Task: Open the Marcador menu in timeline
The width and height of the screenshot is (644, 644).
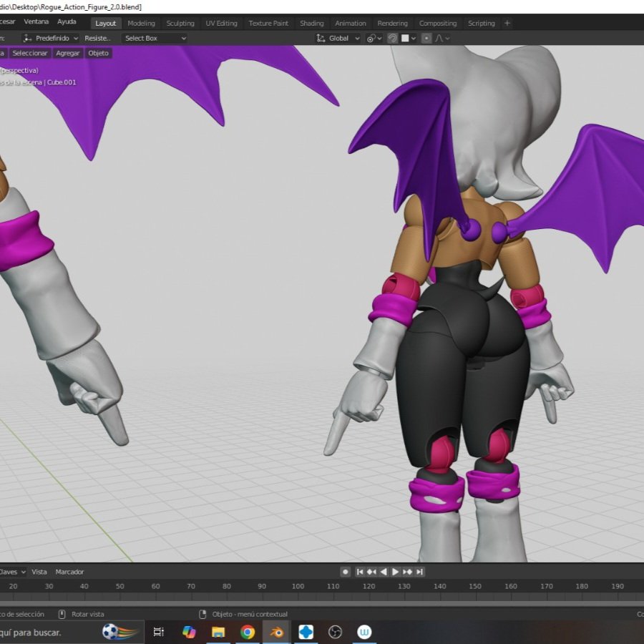Action: tap(69, 572)
